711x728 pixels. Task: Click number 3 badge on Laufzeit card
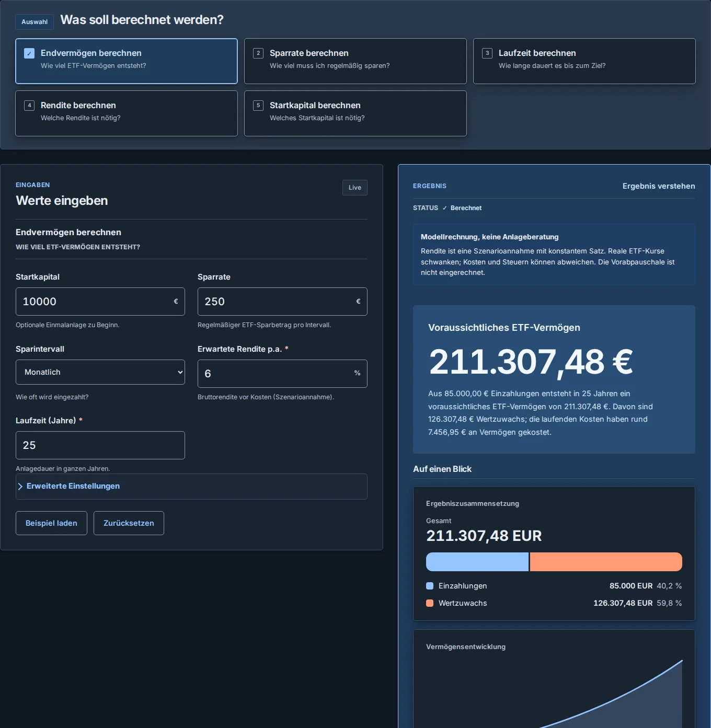487,53
